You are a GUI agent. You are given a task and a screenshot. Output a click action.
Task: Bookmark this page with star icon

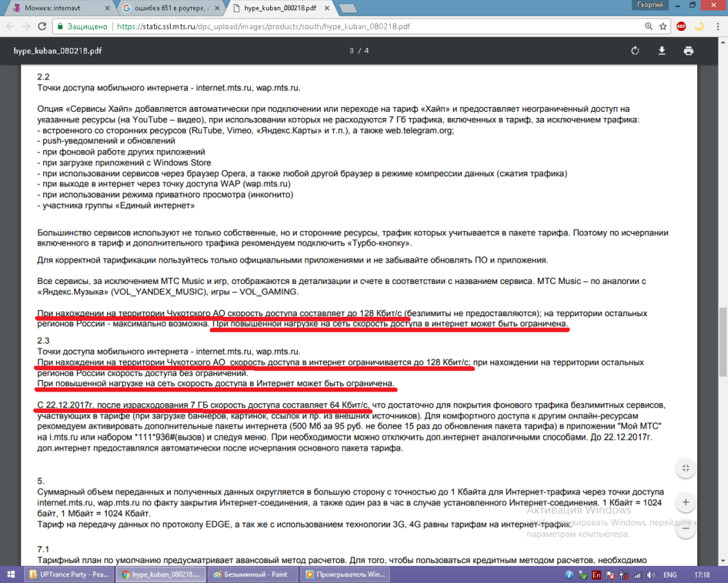[x=663, y=27]
